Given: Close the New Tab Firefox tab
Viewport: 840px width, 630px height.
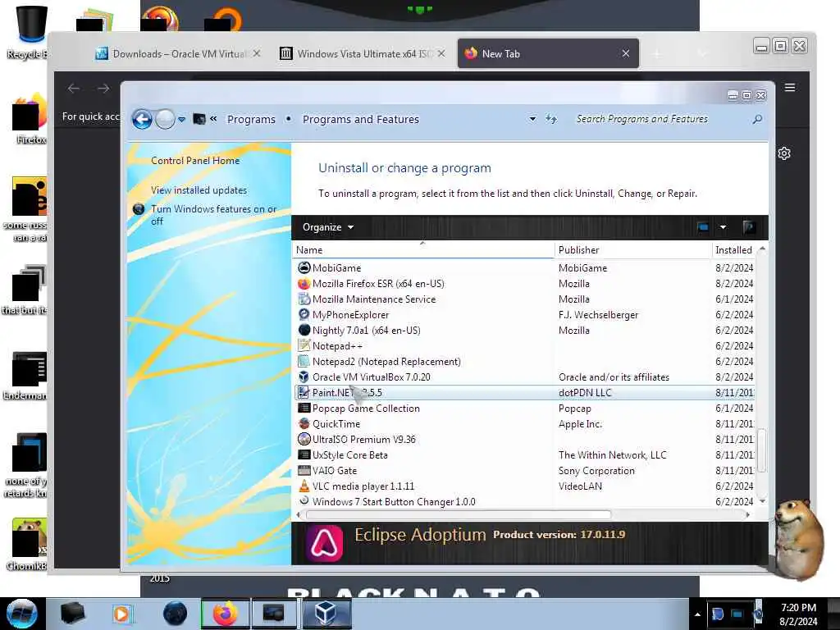Looking at the screenshot, I should (x=626, y=53).
